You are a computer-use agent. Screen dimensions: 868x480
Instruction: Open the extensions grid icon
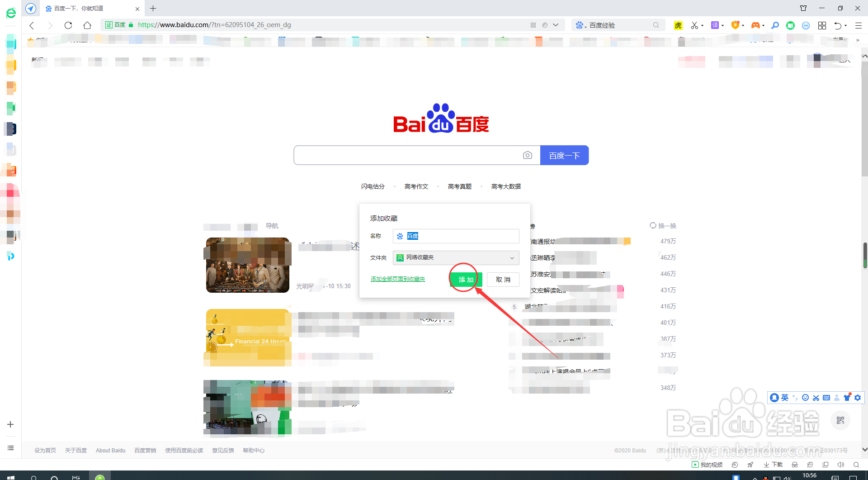tap(822, 25)
